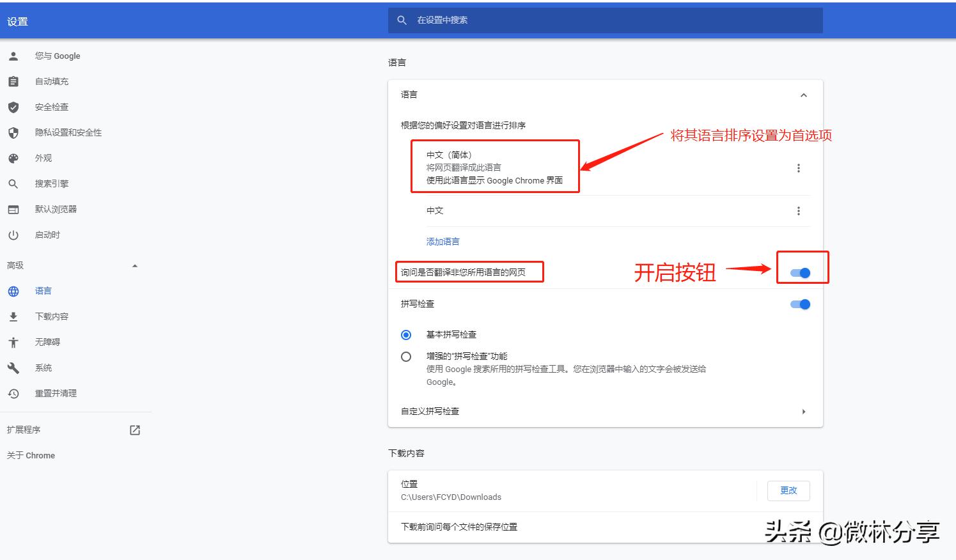Click the 添加语言 link
Viewport: 956px width, 560px height.
click(x=442, y=241)
